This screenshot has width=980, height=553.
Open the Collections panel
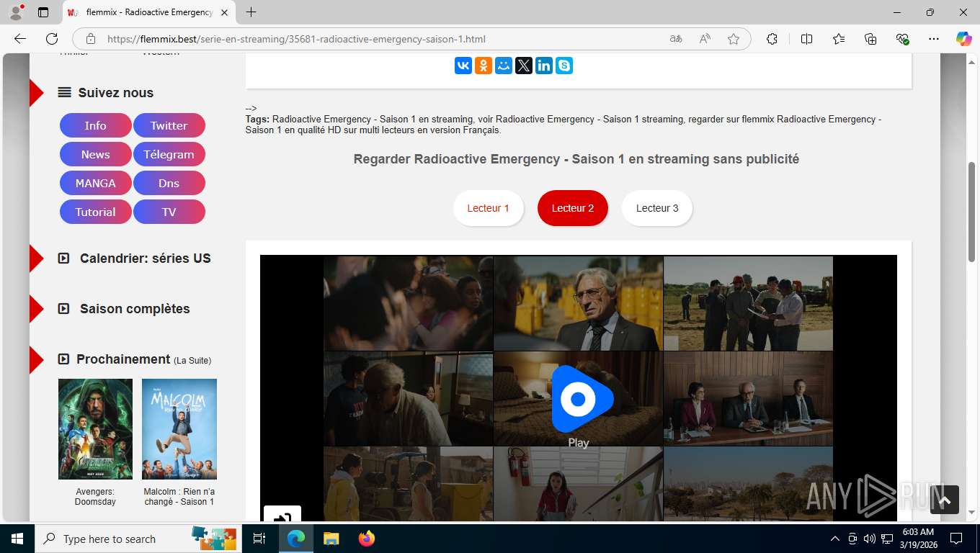pyautogui.click(x=870, y=39)
